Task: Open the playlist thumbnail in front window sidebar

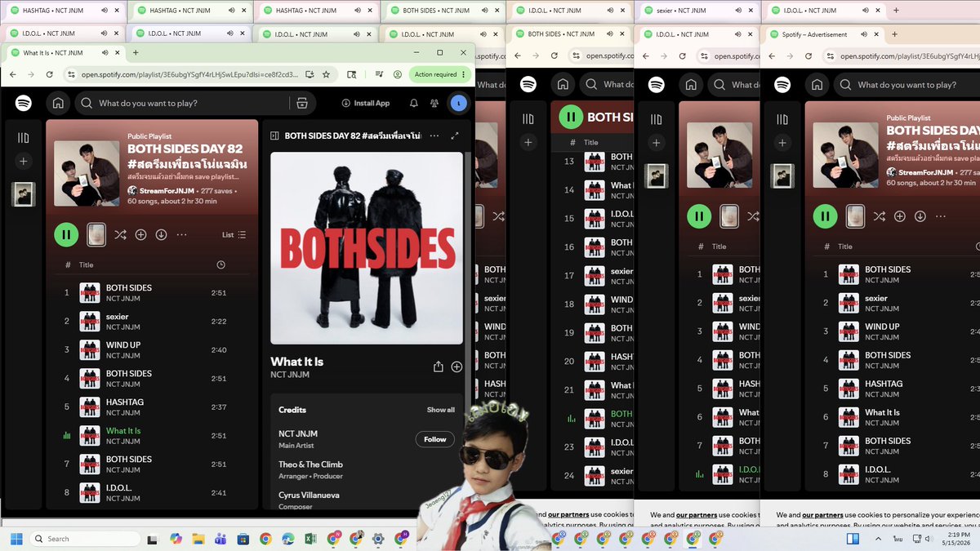Action: [x=24, y=194]
